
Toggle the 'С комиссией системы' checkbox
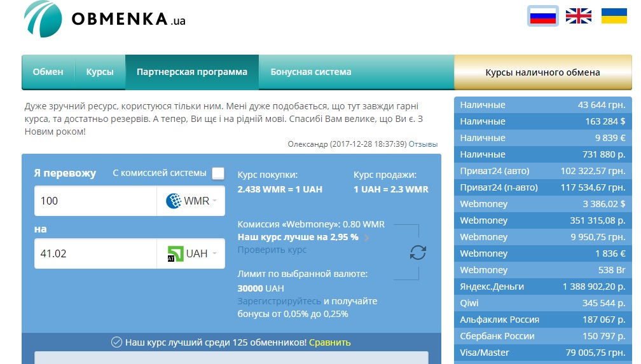(x=218, y=173)
